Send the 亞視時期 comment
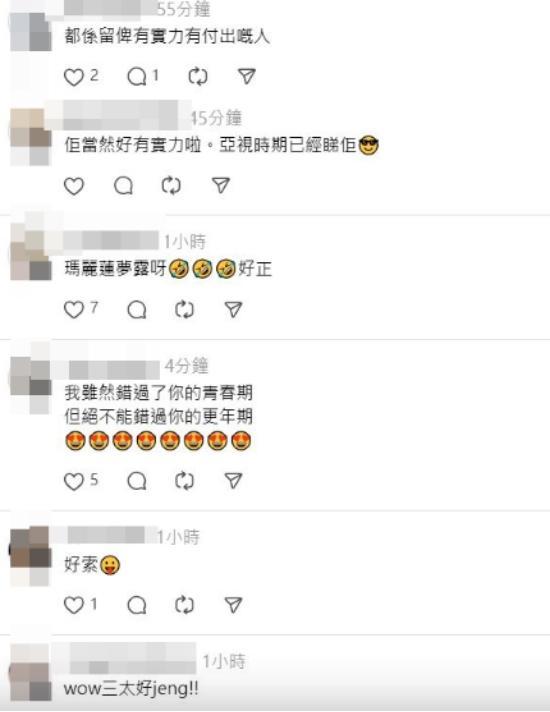Viewport: 550px width, 712px height. 221,185
